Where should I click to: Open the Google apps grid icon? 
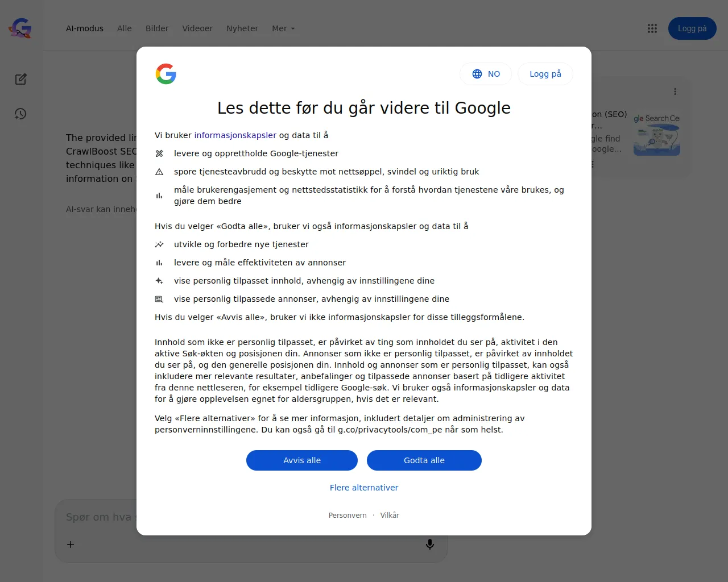(x=652, y=28)
